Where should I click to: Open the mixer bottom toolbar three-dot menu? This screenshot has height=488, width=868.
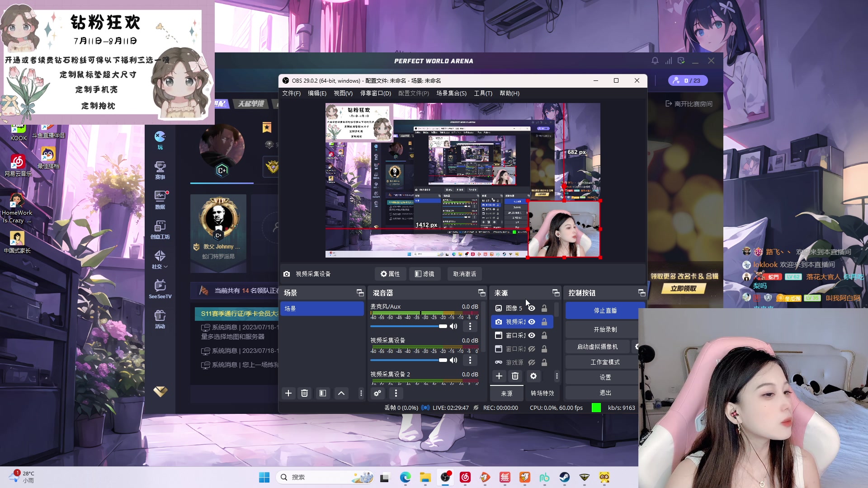[x=396, y=393]
